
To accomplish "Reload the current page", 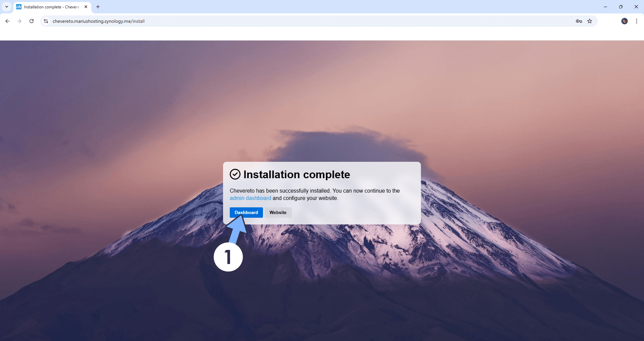I will (31, 21).
